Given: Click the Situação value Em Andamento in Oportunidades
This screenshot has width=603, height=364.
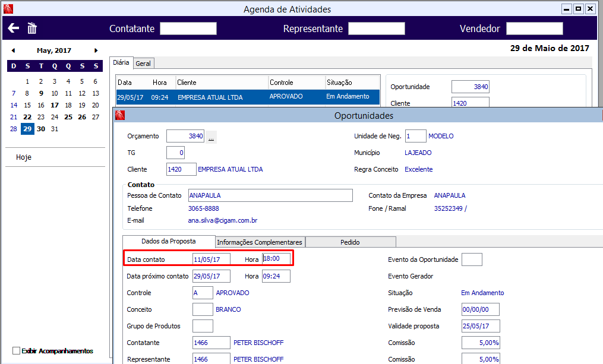Looking at the screenshot, I should pyautogui.click(x=482, y=293).
